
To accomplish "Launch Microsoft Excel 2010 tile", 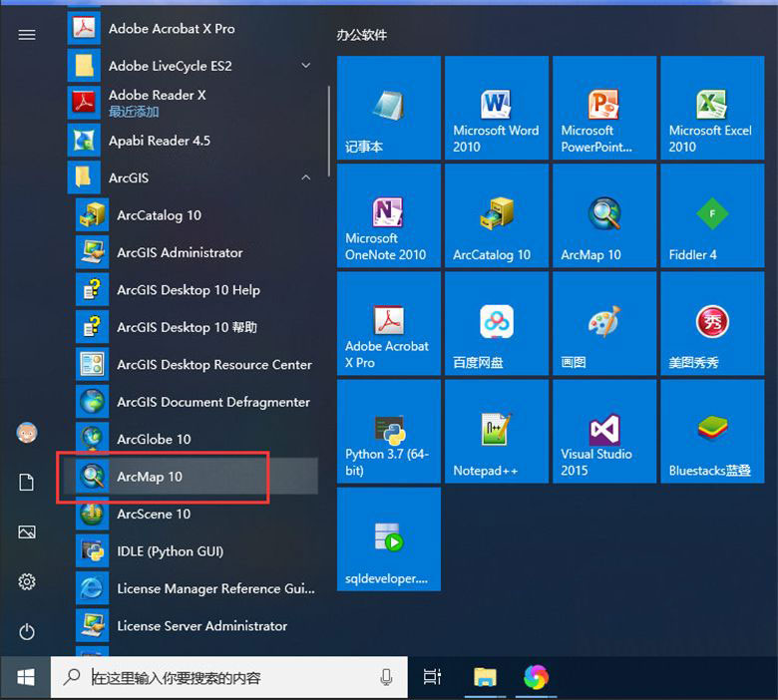I will click(712, 108).
